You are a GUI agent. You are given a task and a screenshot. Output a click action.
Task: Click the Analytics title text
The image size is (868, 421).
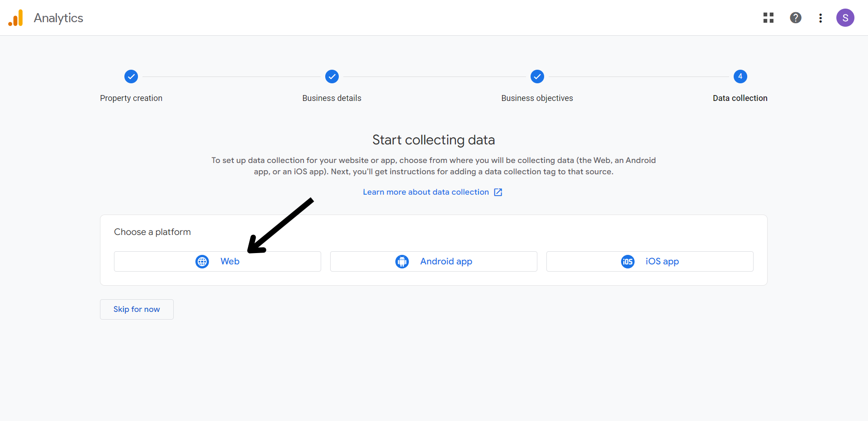click(58, 18)
